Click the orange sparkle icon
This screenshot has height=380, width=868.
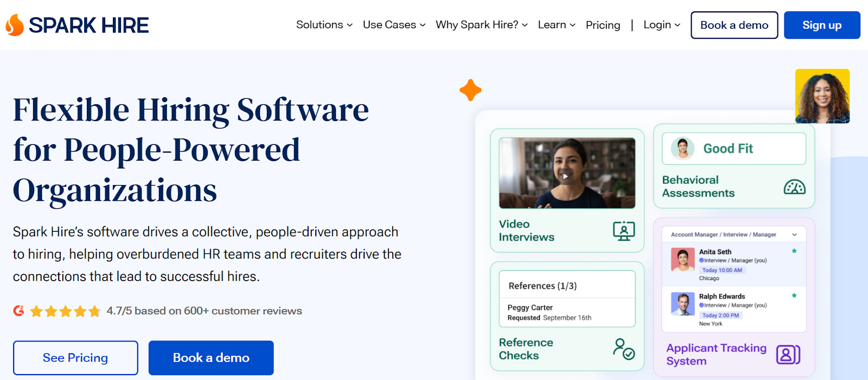click(470, 90)
